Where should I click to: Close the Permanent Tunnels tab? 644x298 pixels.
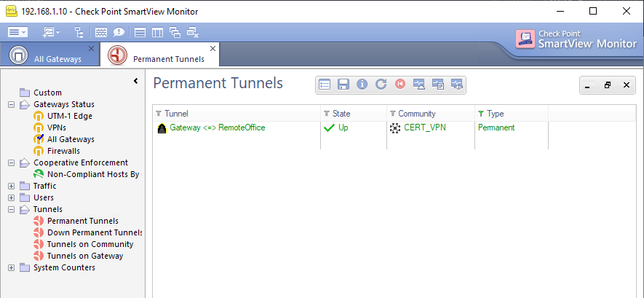click(x=212, y=49)
